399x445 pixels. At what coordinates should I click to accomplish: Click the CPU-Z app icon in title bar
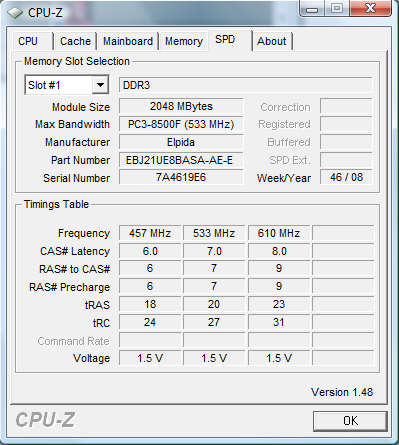click(x=15, y=13)
